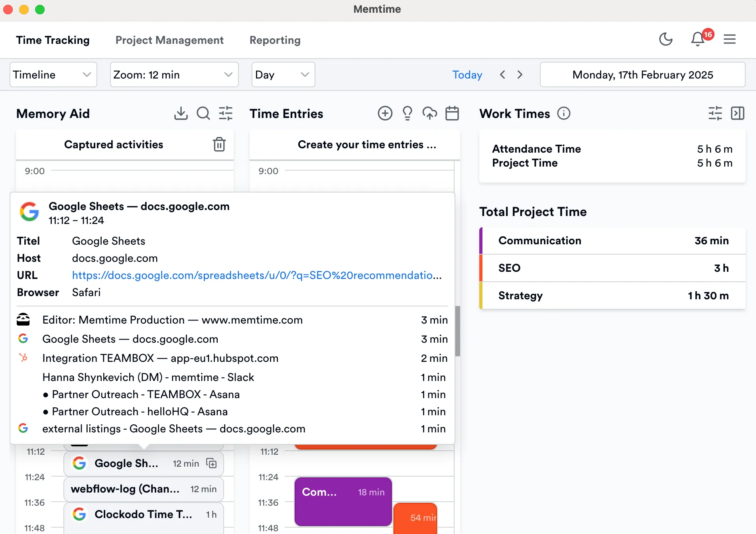
Task: Toggle dark mode
Action: tap(665, 39)
